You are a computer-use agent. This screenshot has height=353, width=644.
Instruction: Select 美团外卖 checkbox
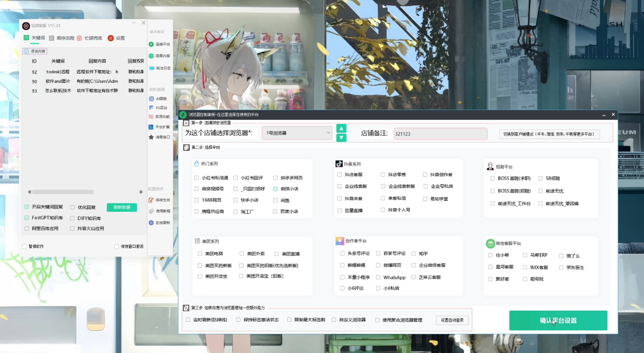tap(242, 254)
